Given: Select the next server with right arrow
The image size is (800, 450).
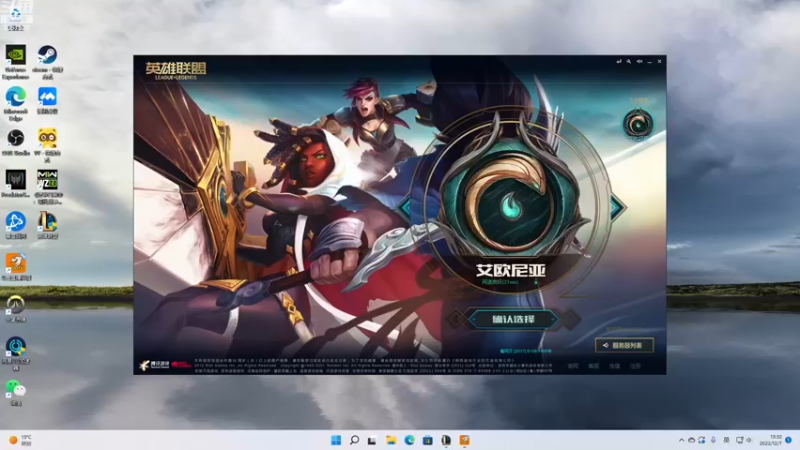Looking at the screenshot, I should pyautogui.click(x=617, y=207).
